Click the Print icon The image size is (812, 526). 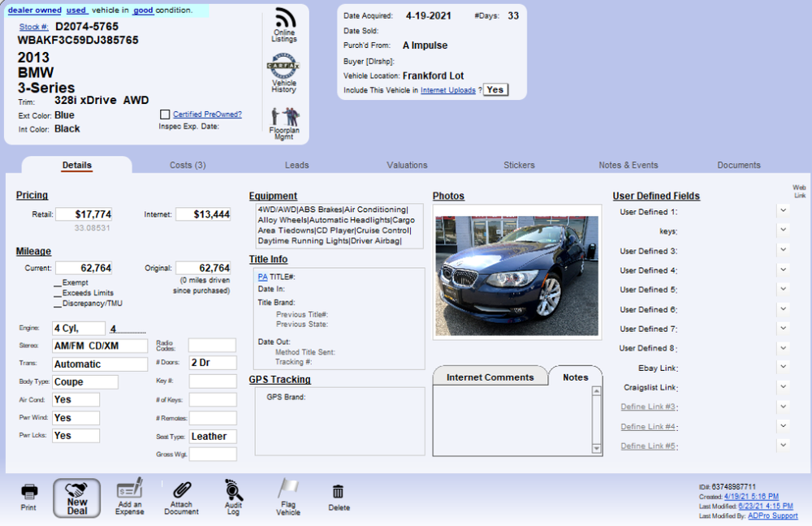tap(29, 497)
